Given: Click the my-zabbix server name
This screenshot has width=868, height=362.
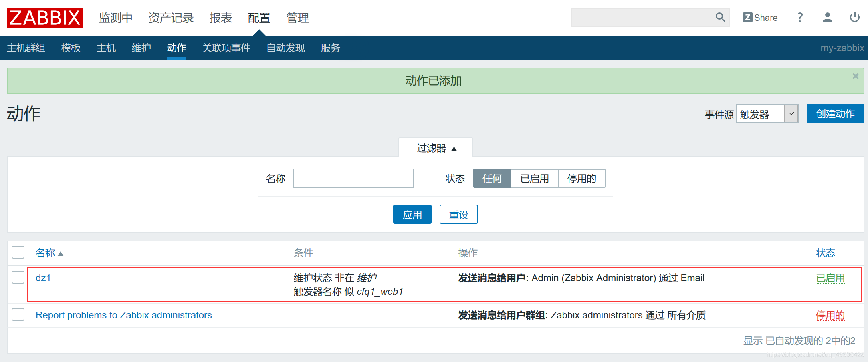Looking at the screenshot, I should pyautogui.click(x=842, y=48).
